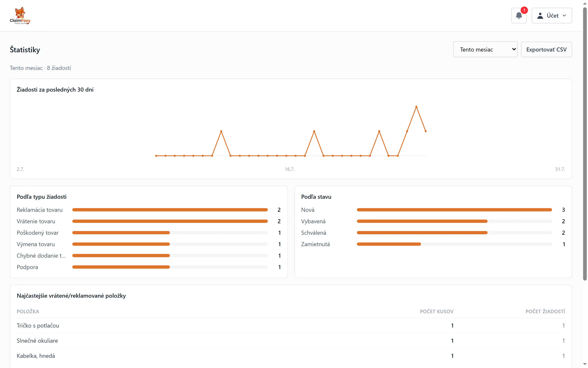Click the POLOŽKA column header
This screenshot has height=368, width=588.
coord(28,311)
